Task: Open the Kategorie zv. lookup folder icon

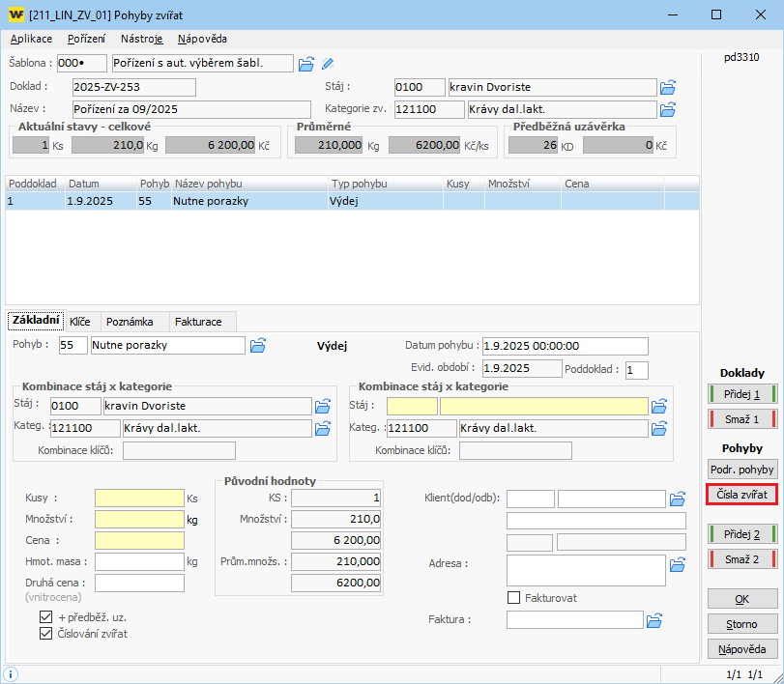Action: pyautogui.click(x=667, y=108)
